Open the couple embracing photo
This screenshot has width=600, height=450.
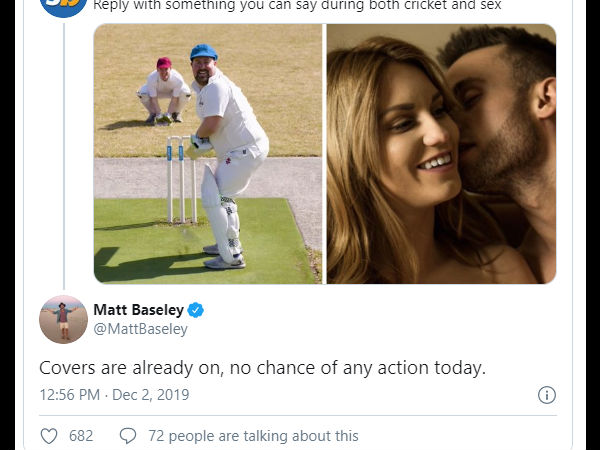point(441,154)
